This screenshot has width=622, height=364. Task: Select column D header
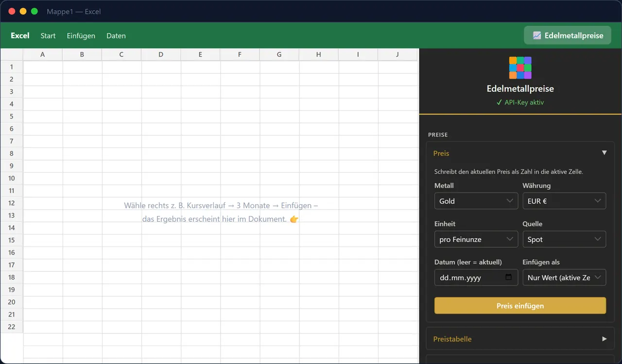tap(161, 54)
